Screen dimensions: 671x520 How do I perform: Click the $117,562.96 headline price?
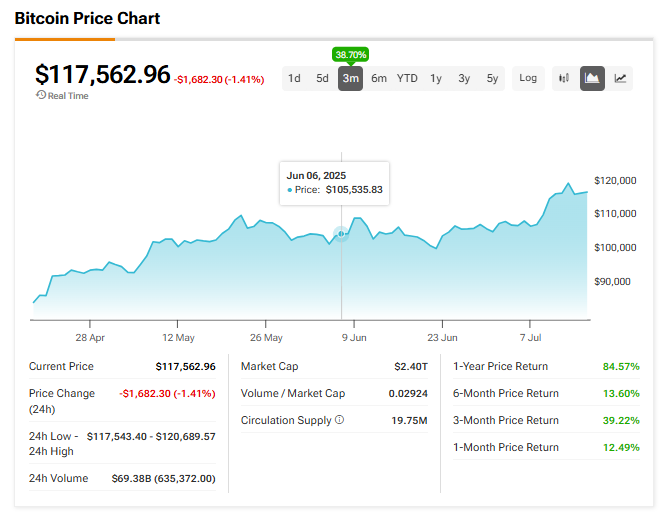(x=102, y=74)
